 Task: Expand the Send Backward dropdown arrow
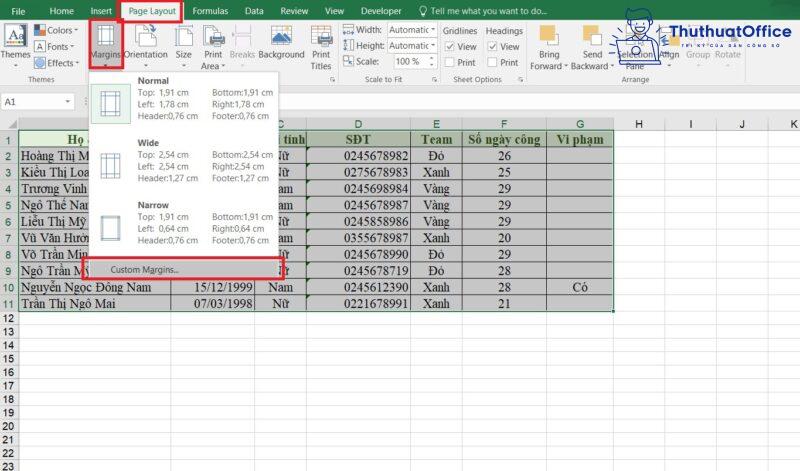tap(612, 66)
